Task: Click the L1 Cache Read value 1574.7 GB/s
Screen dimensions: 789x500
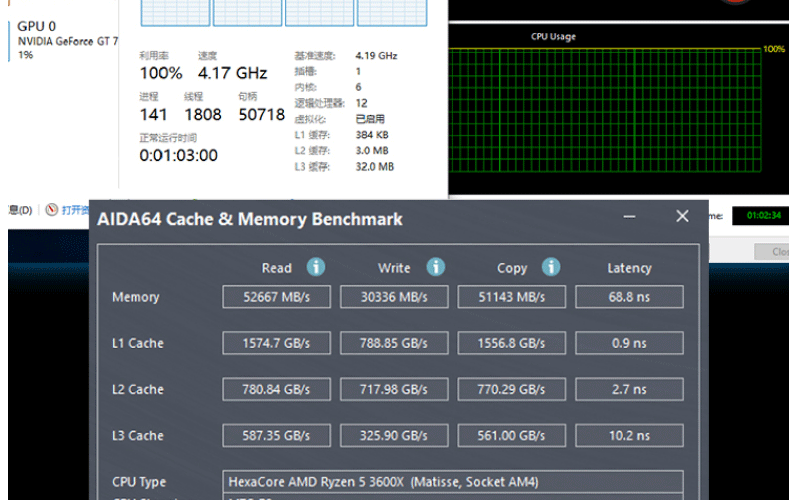Action: click(276, 343)
